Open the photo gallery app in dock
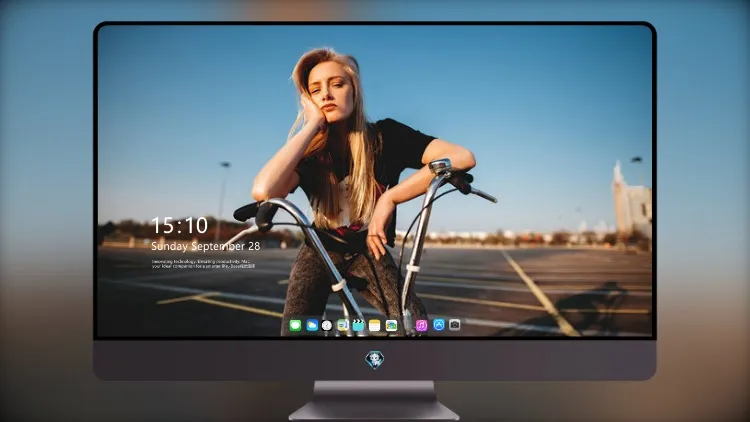Viewport: 750px width, 422px height. [x=391, y=325]
